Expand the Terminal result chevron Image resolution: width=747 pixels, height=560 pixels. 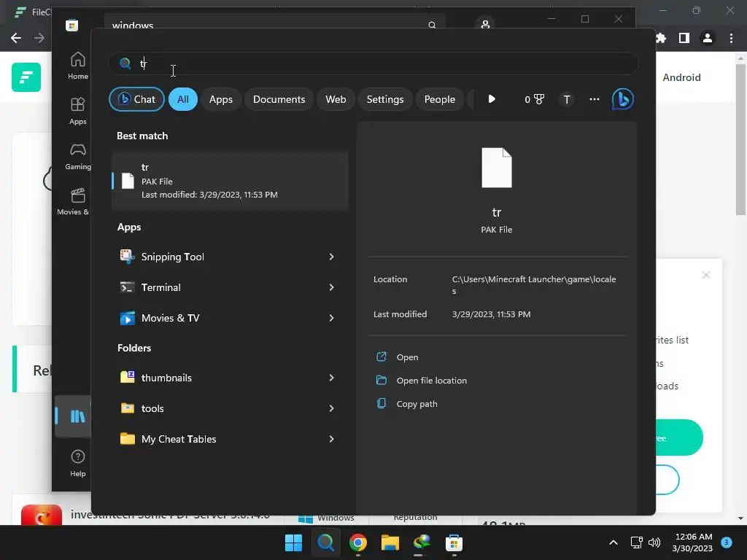(x=331, y=287)
